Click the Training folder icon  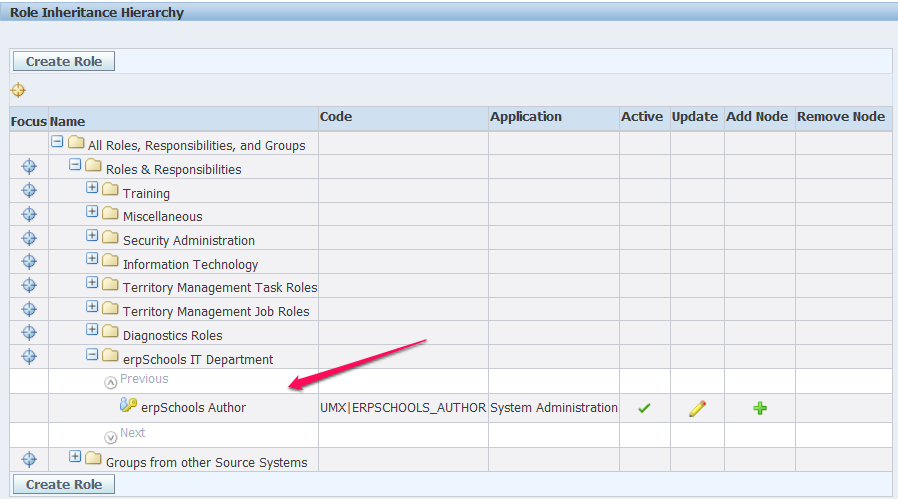111,189
